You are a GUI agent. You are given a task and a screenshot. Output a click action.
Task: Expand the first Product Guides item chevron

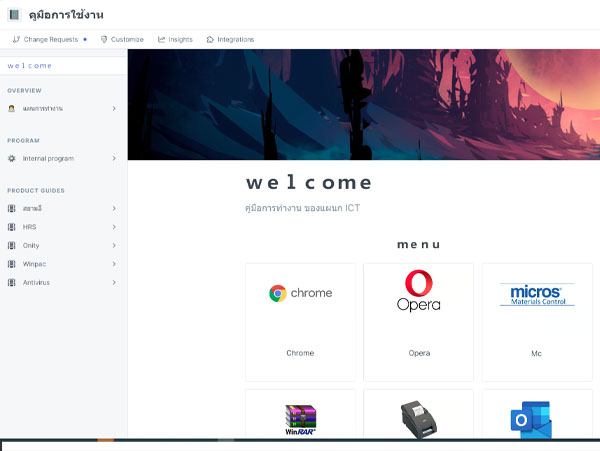pyautogui.click(x=114, y=208)
